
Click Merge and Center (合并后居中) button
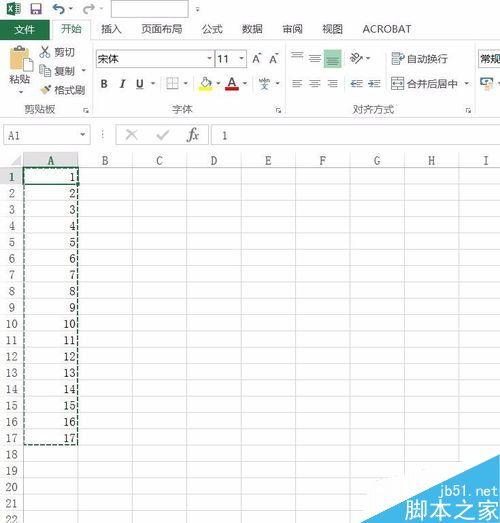click(424, 84)
